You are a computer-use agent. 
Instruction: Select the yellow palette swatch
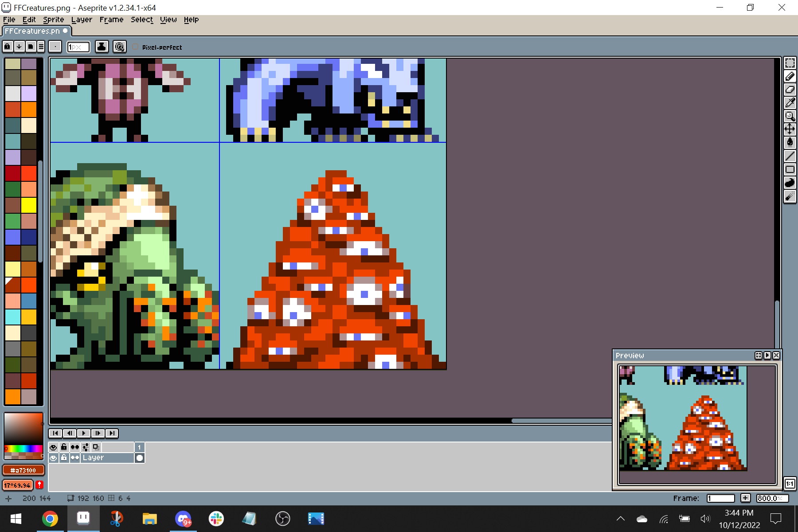(x=29, y=205)
